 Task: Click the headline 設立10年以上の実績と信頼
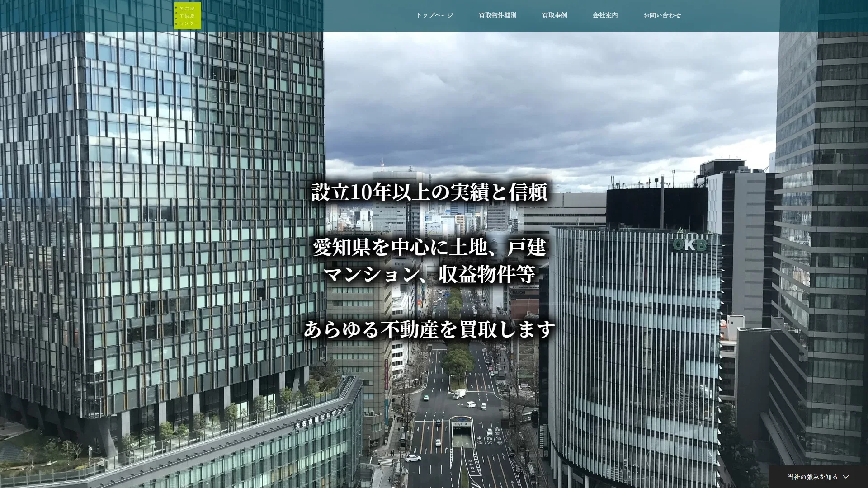pos(429,192)
